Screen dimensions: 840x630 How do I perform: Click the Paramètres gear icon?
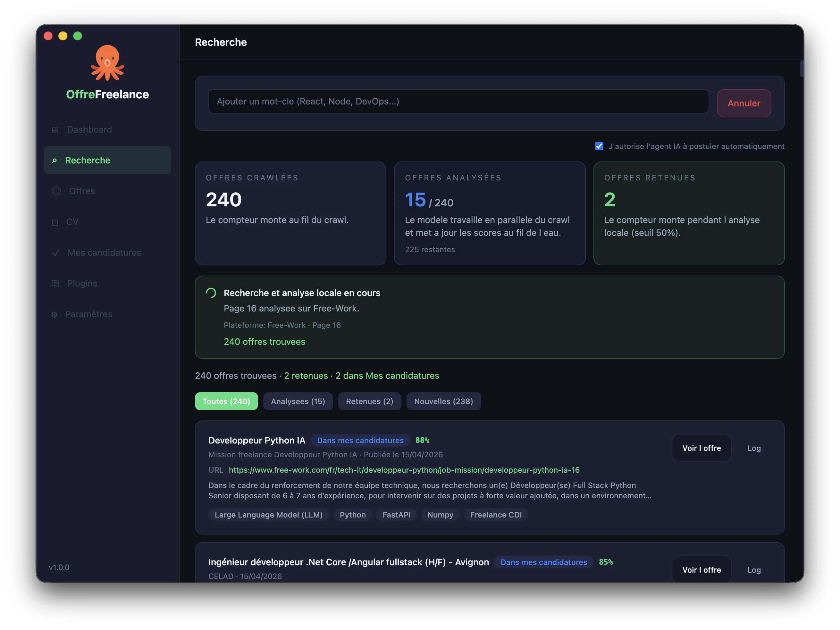tap(54, 315)
